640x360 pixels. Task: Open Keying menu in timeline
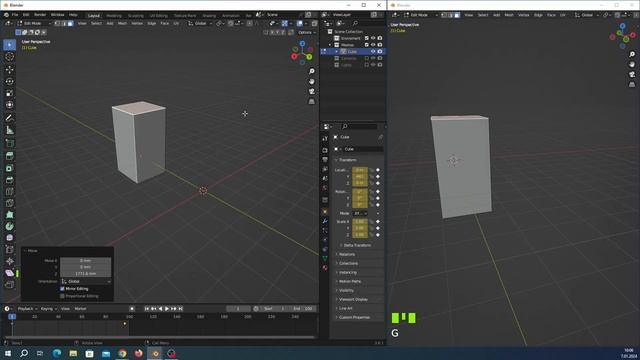(x=48, y=309)
